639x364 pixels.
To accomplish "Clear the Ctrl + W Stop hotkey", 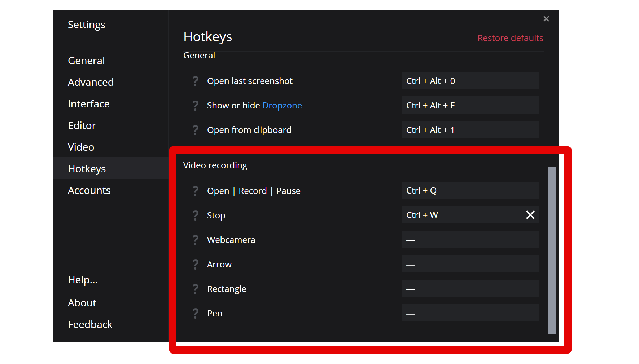I will tap(530, 215).
